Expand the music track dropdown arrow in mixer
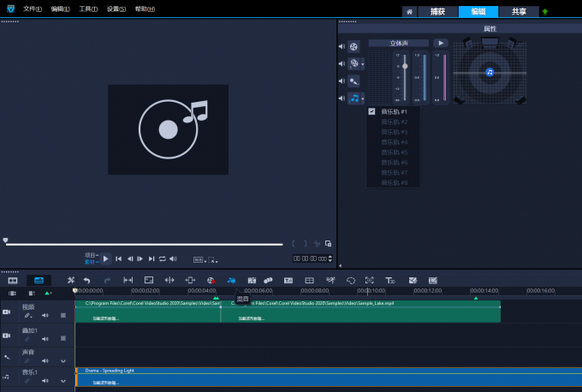Viewport: 582px width, 392px height. [364, 99]
